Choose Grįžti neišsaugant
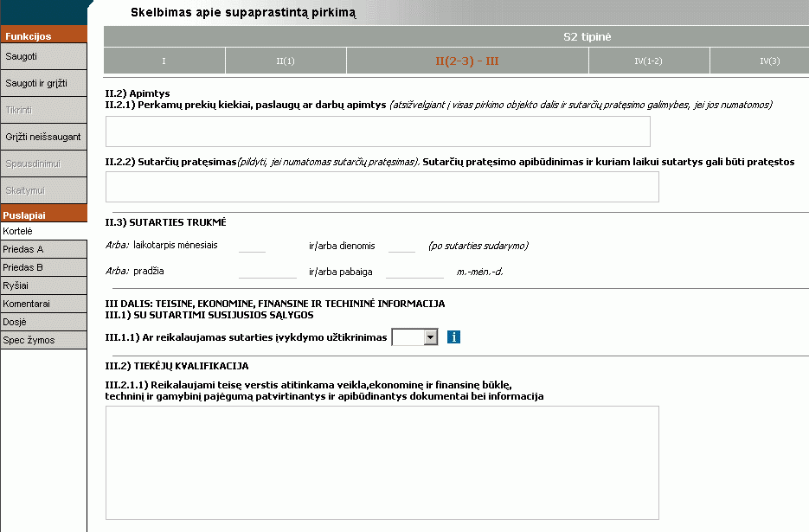 point(43,137)
